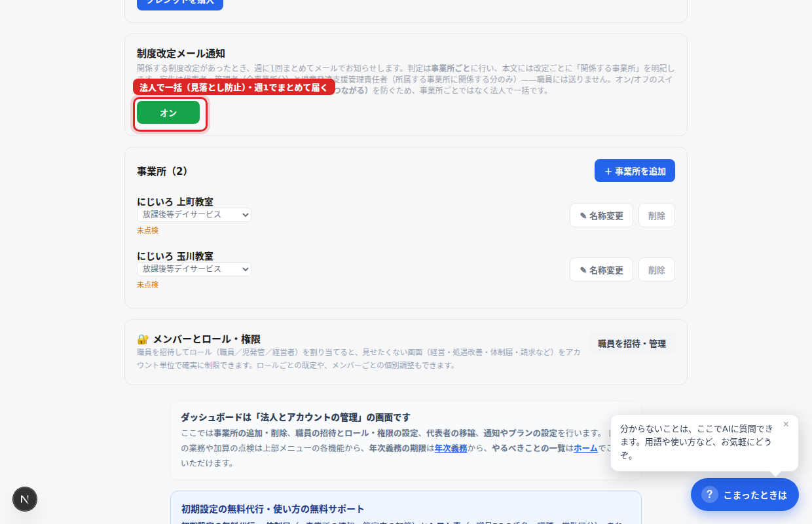The image size is (812, 524).
Task: Close the AI help tooltip
Action: [786, 424]
